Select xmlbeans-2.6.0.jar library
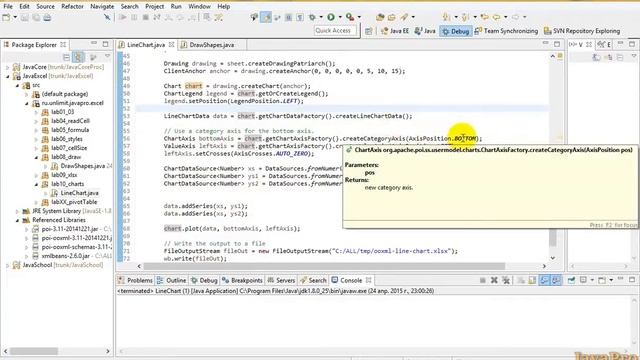This screenshot has height=360, width=640. click(x=65, y=256)
